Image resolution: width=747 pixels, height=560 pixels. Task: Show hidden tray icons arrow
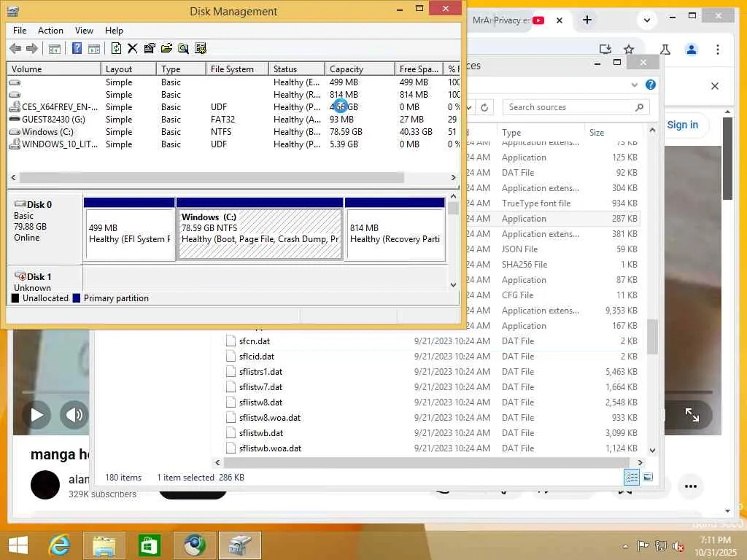(x=626, y=546)
